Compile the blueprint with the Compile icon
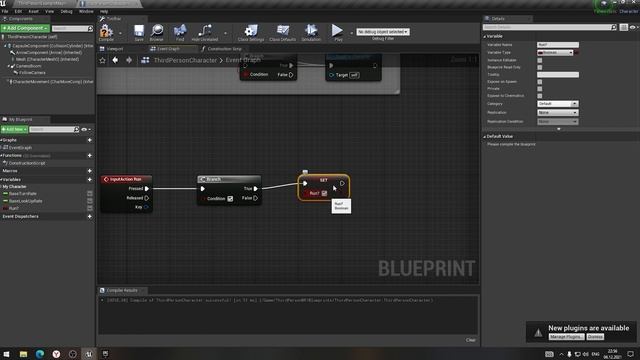640x360 pixels. 106,32
